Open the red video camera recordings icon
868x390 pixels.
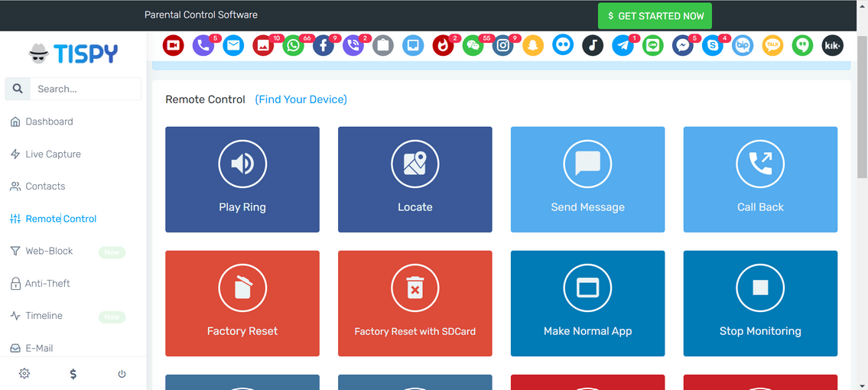coord(174,45)
